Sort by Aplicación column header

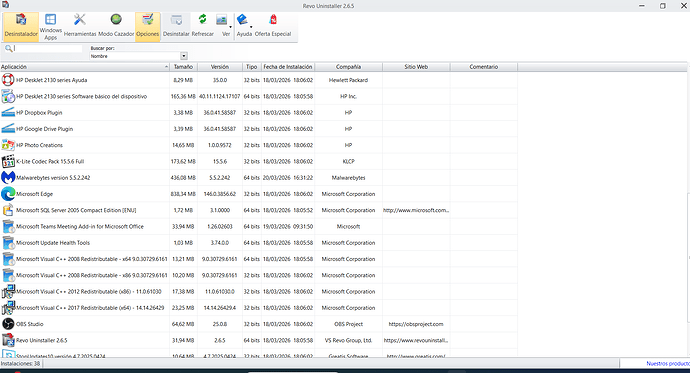pos(84,67)
